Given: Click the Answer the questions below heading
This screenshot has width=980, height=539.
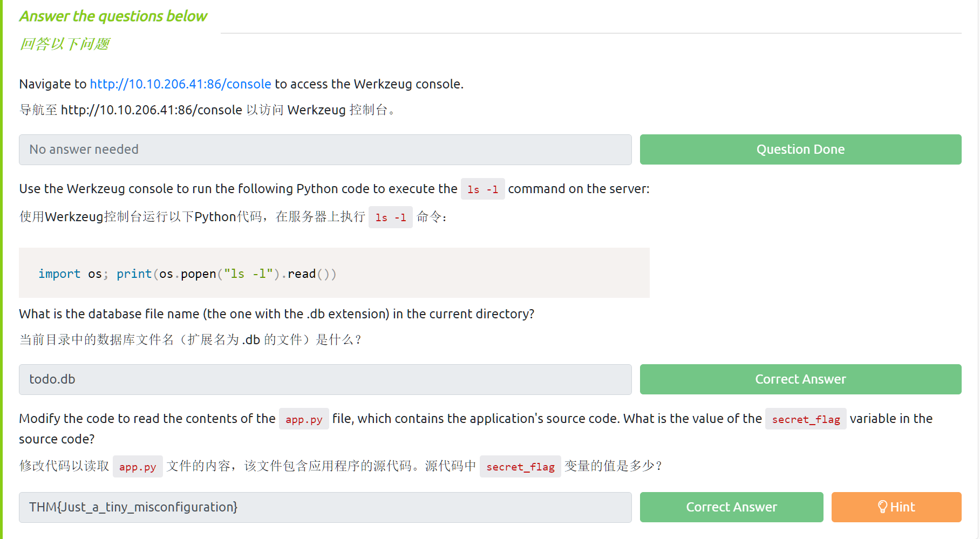Looking at the screenshot, I should (x=113, y=16).
